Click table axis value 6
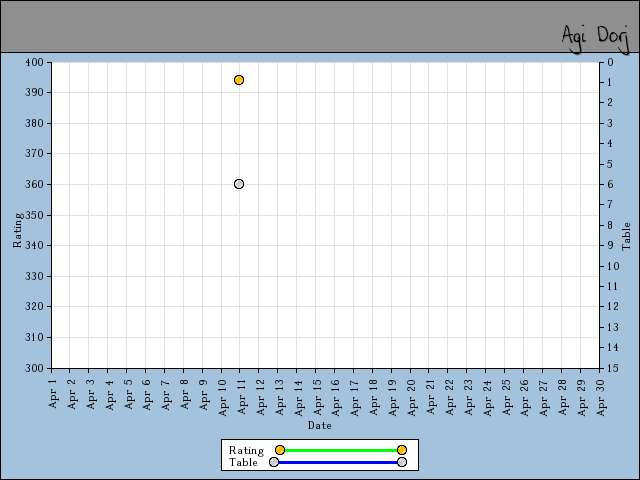 click(610, 184)
